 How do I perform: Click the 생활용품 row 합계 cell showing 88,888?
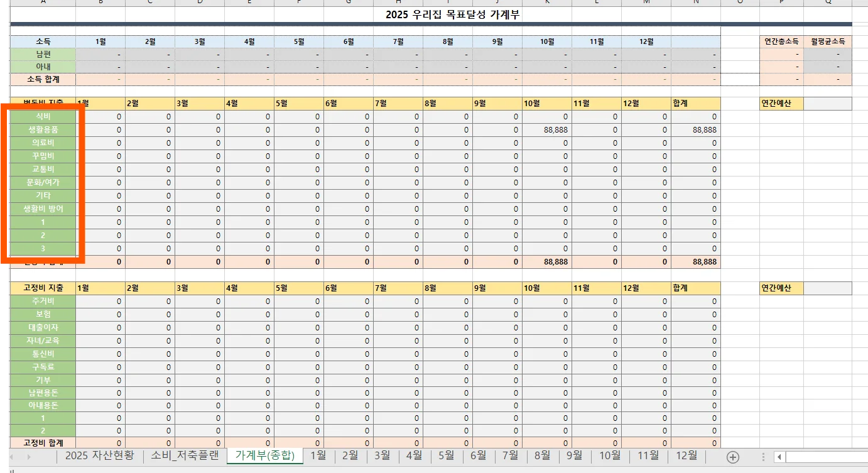[696, 129]
